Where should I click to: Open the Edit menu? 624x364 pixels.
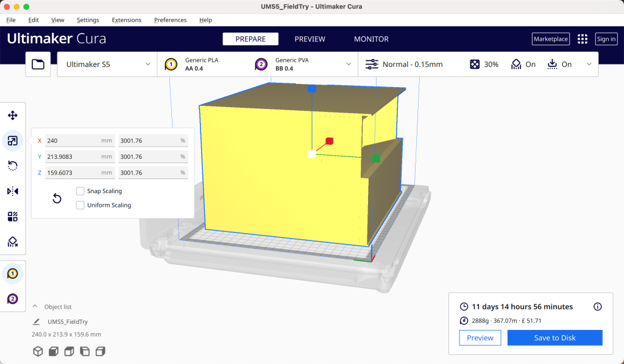(x=34, y=20)
